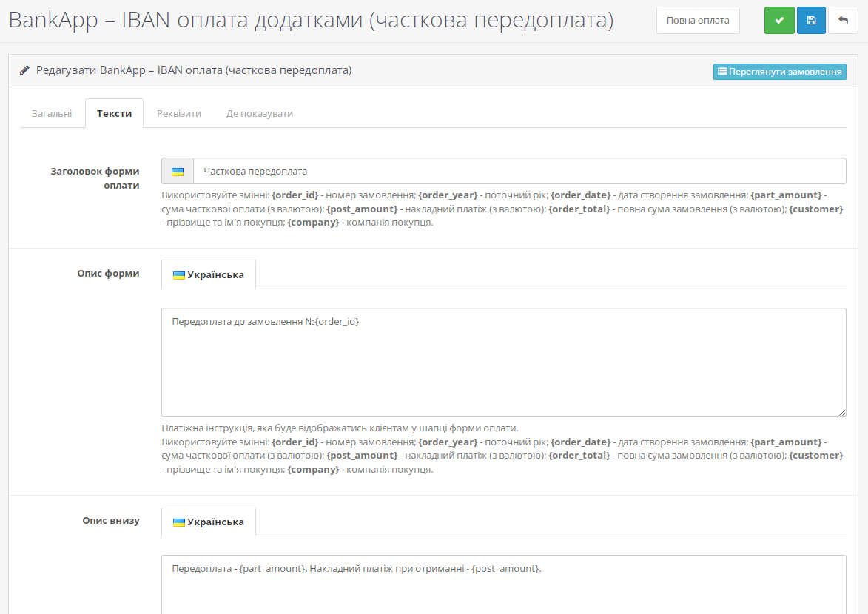Click the Ukrainian flag beside the title field
The image size is (868, 614).
(178, 171)
